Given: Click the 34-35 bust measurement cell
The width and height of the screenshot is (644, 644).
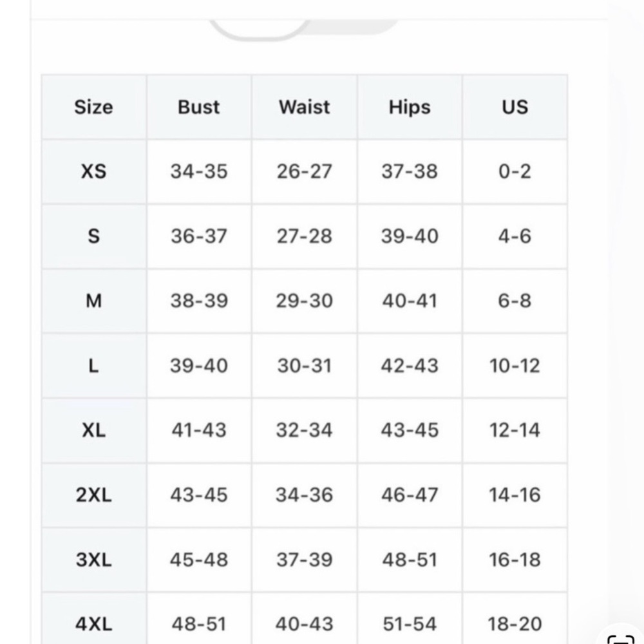Looking at the screenshot, I should [199, 172].
